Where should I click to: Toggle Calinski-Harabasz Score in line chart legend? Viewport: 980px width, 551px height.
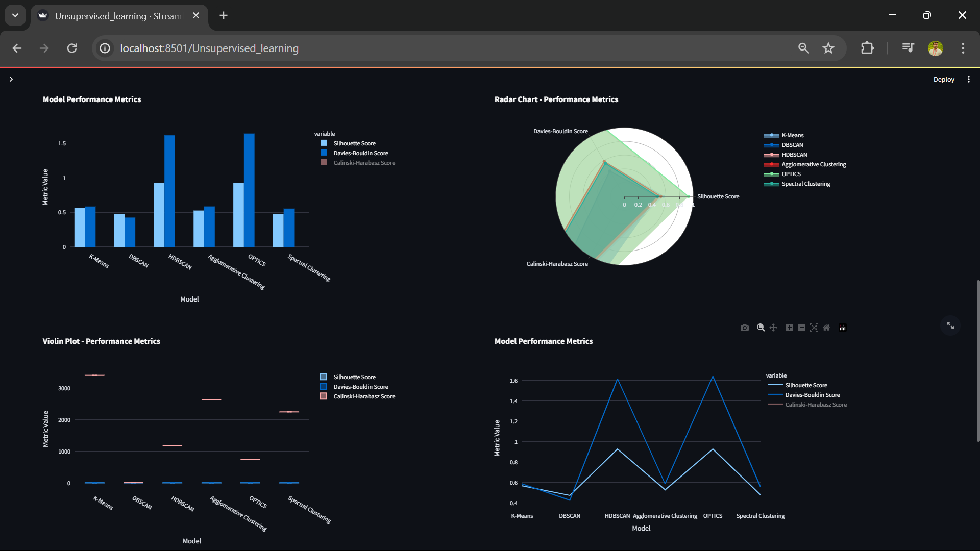pyautogui.click(x=807, y=405)
